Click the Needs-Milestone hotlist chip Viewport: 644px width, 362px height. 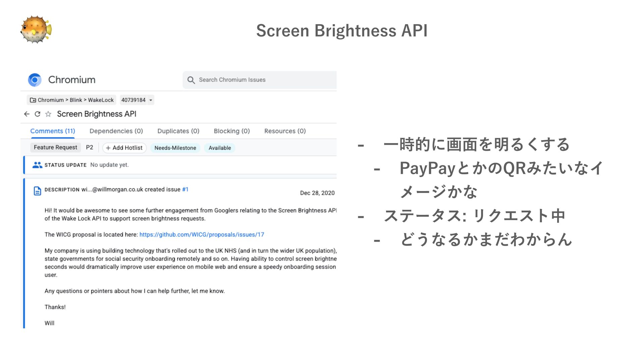click(x=175, y=148)
